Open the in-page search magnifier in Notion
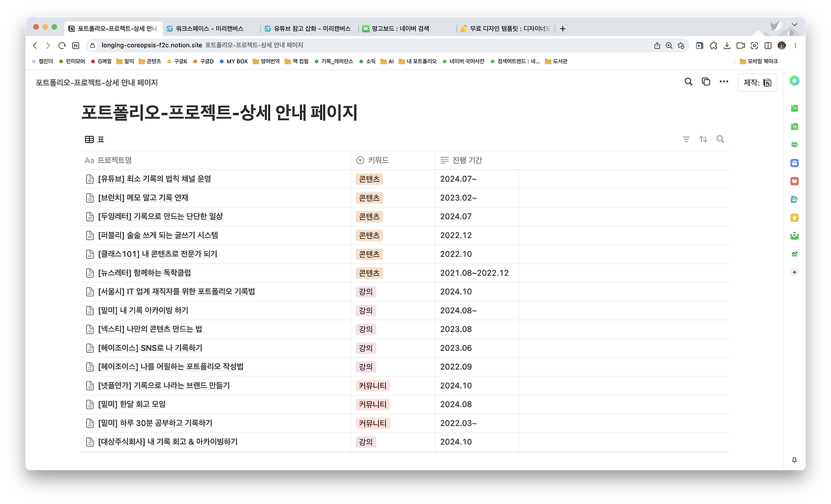Viewport: 831px width, 504px height. pyautogui.click(x=688, y=82)
